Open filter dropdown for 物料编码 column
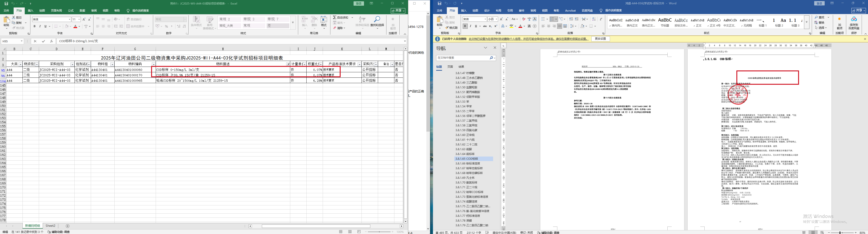 pos(154,64)
